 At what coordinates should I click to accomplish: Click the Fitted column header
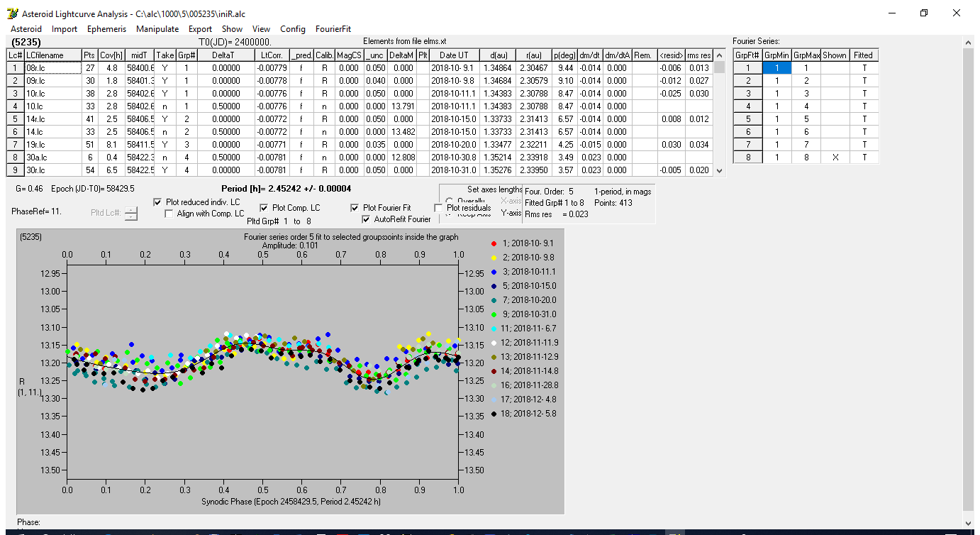click(x=864, y=55)
